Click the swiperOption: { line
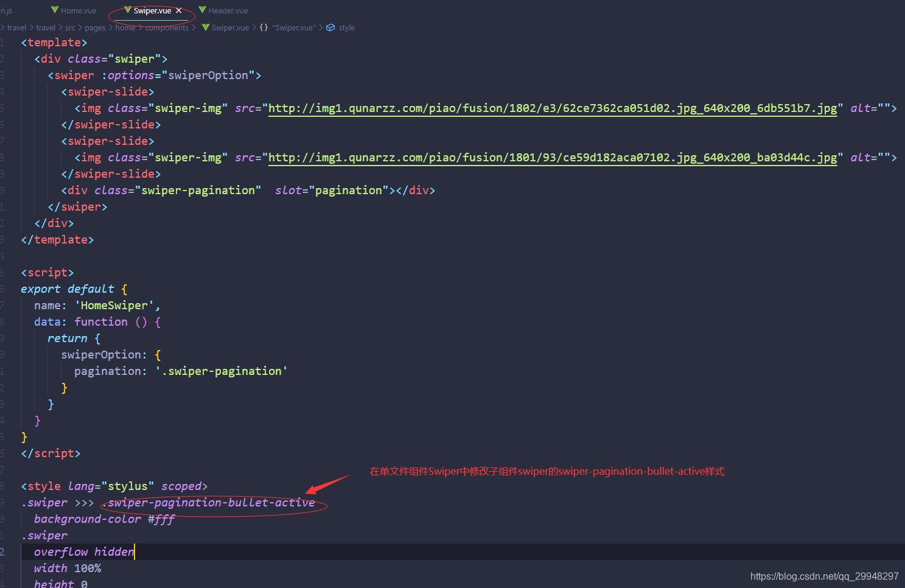Screen dimensions: 905x588 [x=111, y=354]
